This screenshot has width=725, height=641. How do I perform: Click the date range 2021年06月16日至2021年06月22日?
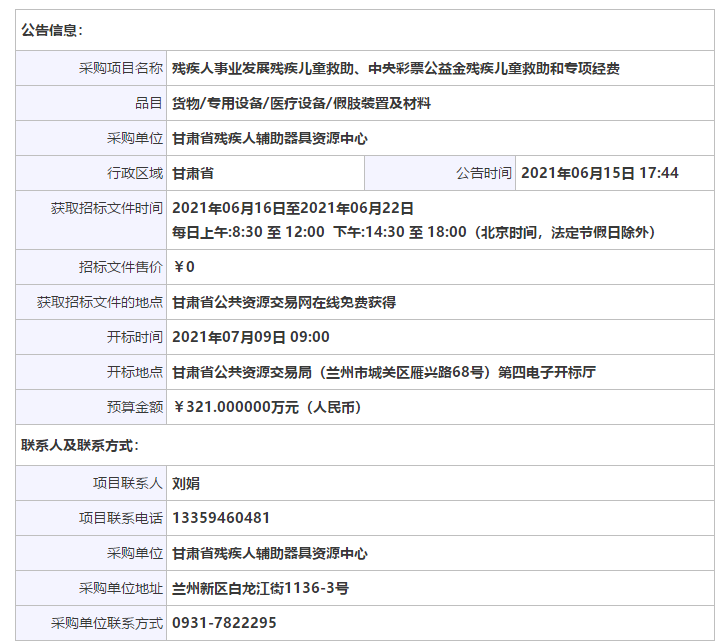(x=293, y=208)
